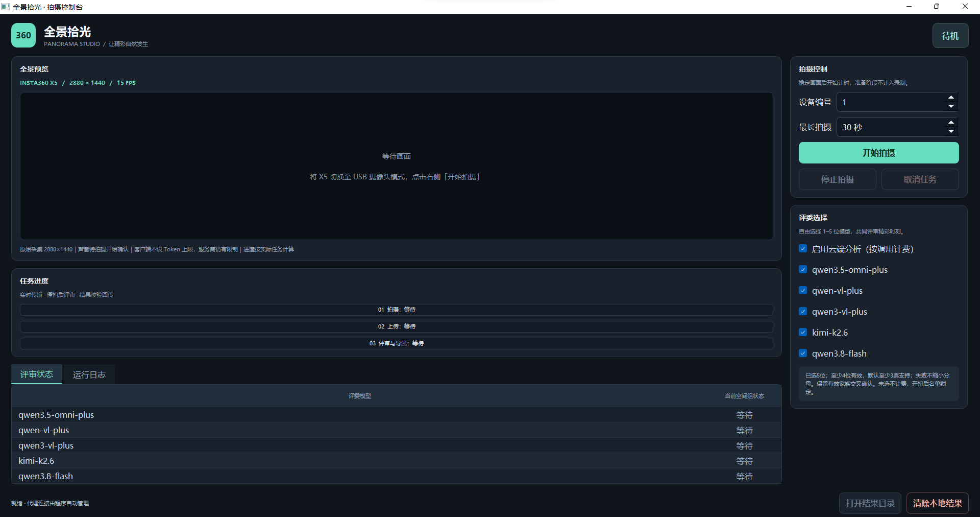Toggle 启用云端分析 checkbox
Image resolution: width=980 pixels, height=517 pixels.
(x=803, y=249)
